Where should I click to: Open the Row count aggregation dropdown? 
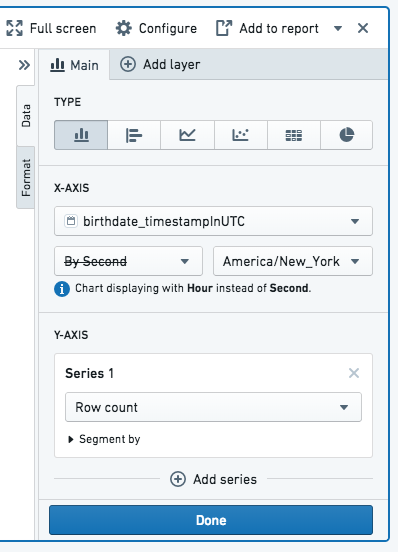213,407
